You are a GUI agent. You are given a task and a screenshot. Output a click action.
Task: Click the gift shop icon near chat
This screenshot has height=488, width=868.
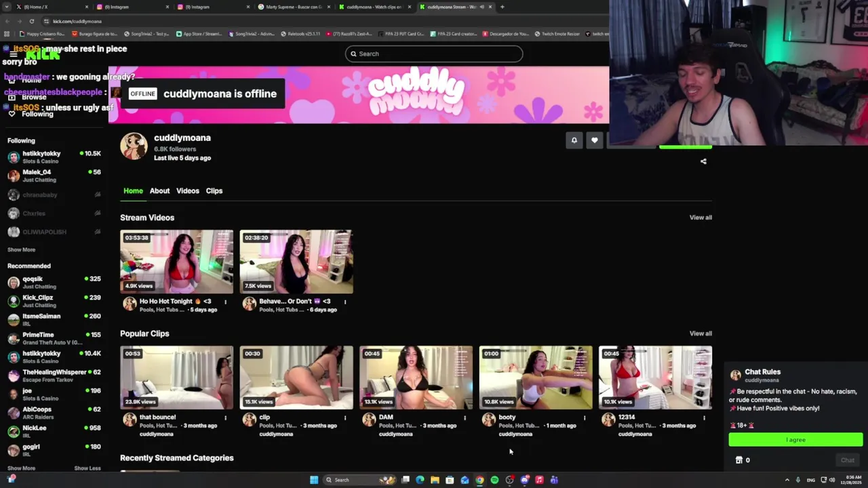(739, 460)
